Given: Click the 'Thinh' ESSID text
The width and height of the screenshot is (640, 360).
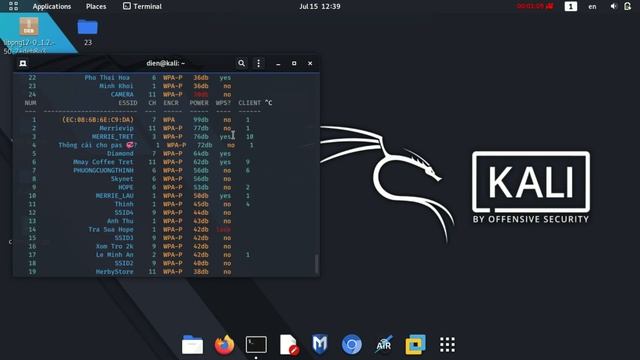Looking at the screenshot, I should (124, 204).
